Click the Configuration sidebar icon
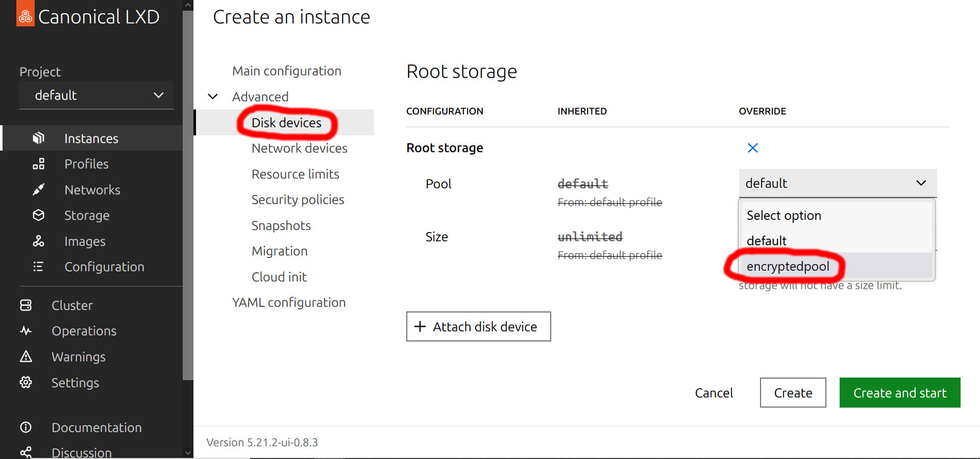 (x=38, y=267)
